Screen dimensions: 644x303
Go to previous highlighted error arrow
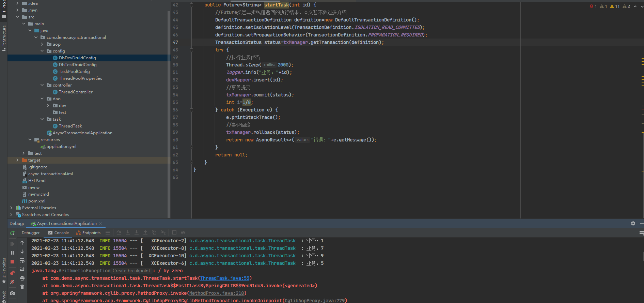[635, 6]
